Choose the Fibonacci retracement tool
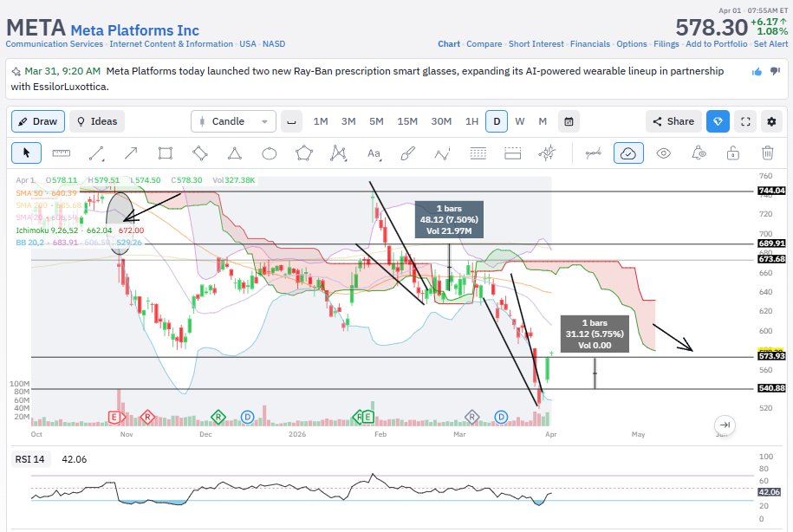 [478, 152]
